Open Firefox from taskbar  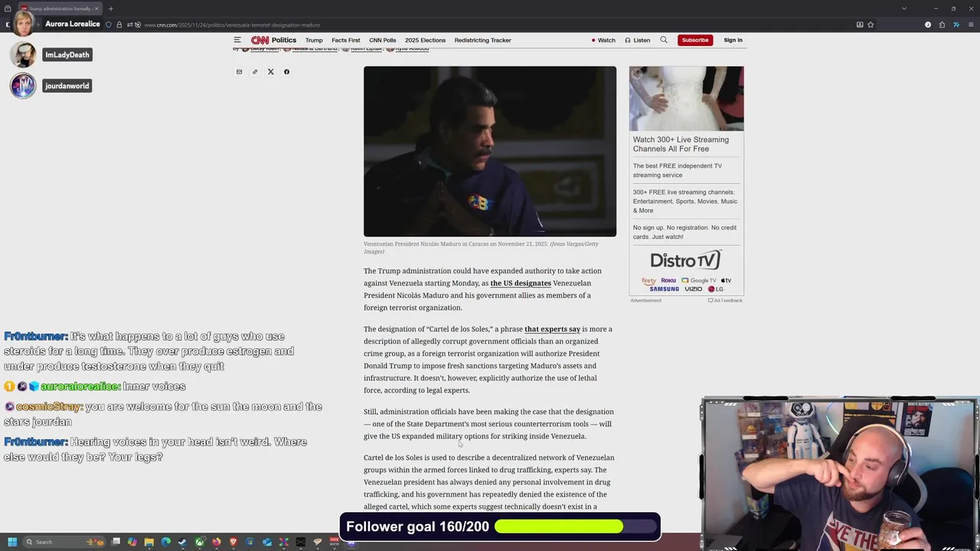tap(217, 542)
